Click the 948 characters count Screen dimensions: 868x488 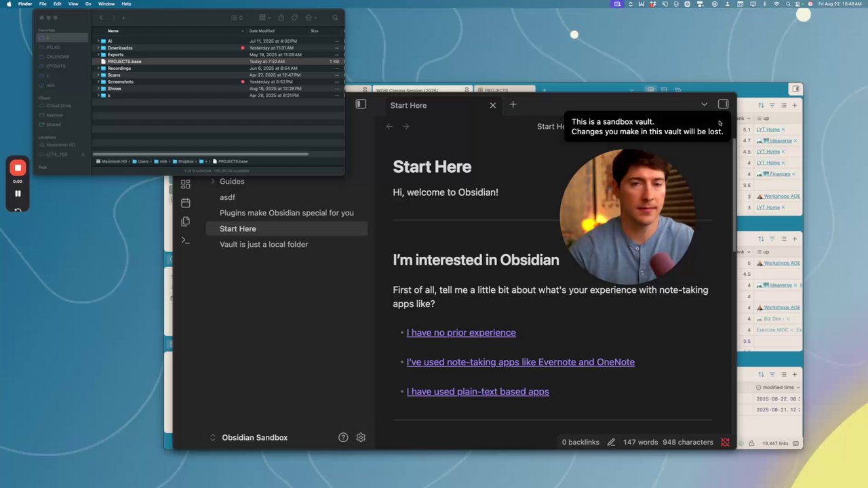tap(688, 442)
